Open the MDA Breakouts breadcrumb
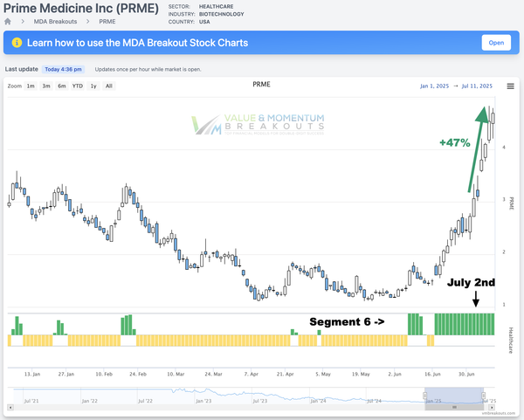 point(55,21)
